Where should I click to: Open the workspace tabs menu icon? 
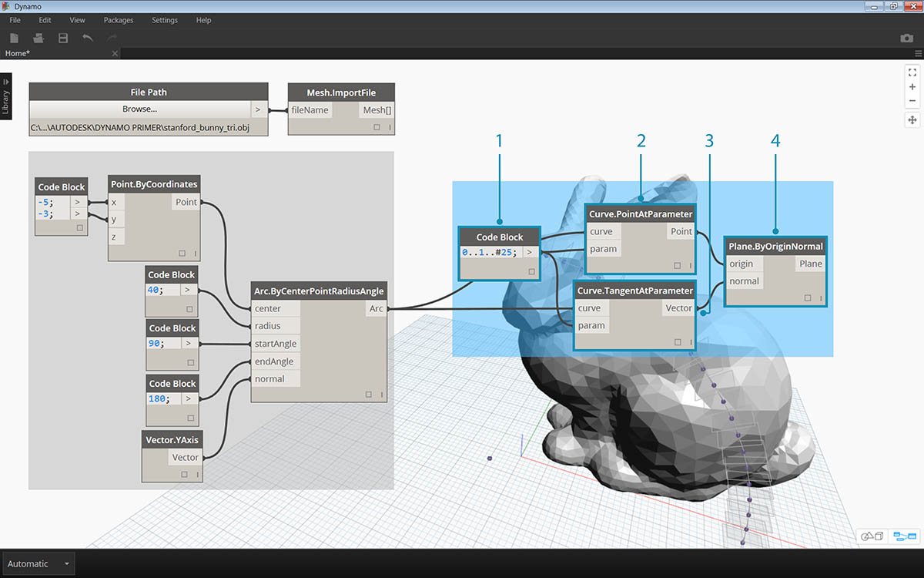click(917, 53)
